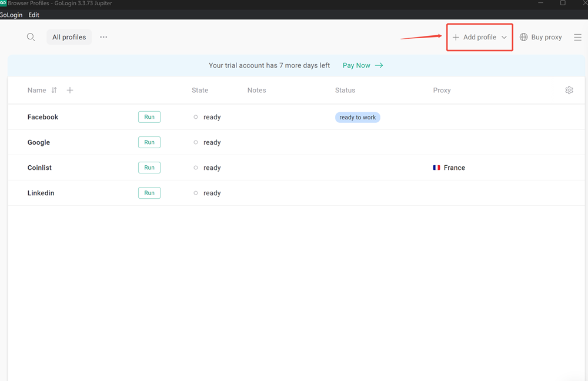Viewport: 588px width, 381px height.
Task: Expand the Add profile dropdown chevron
Action: (504, 37)
